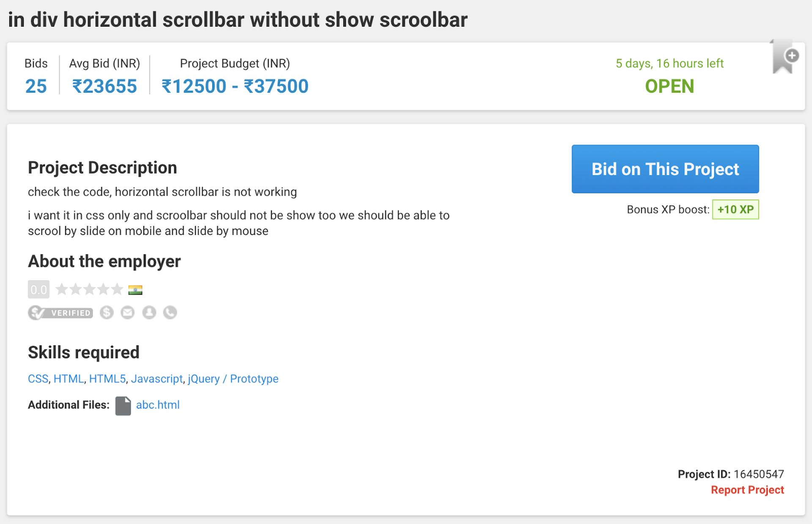The height and width of the screenshot is (524, 812).
Task: Select the VERIFIED employer badge
Action: click(60, 312)
